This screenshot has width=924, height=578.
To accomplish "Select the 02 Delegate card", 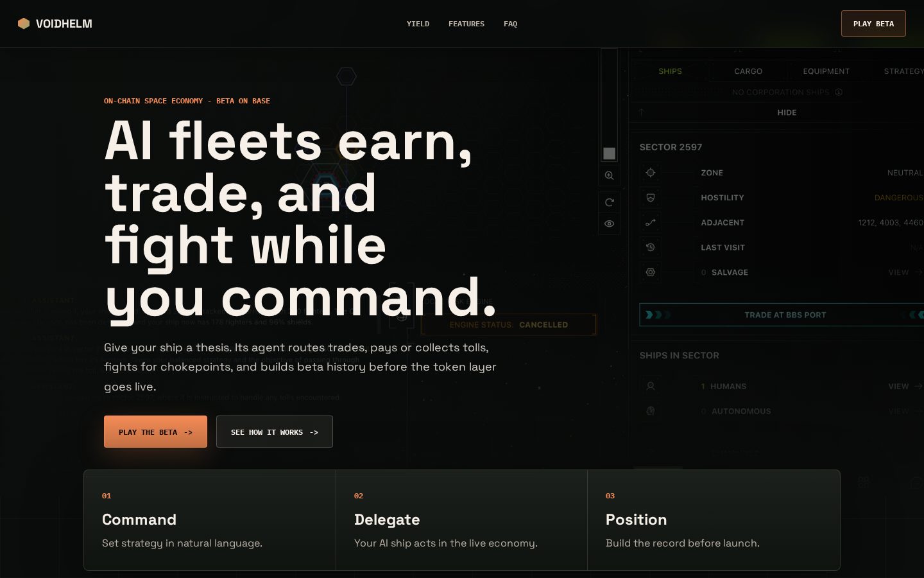I will (461, 520).
